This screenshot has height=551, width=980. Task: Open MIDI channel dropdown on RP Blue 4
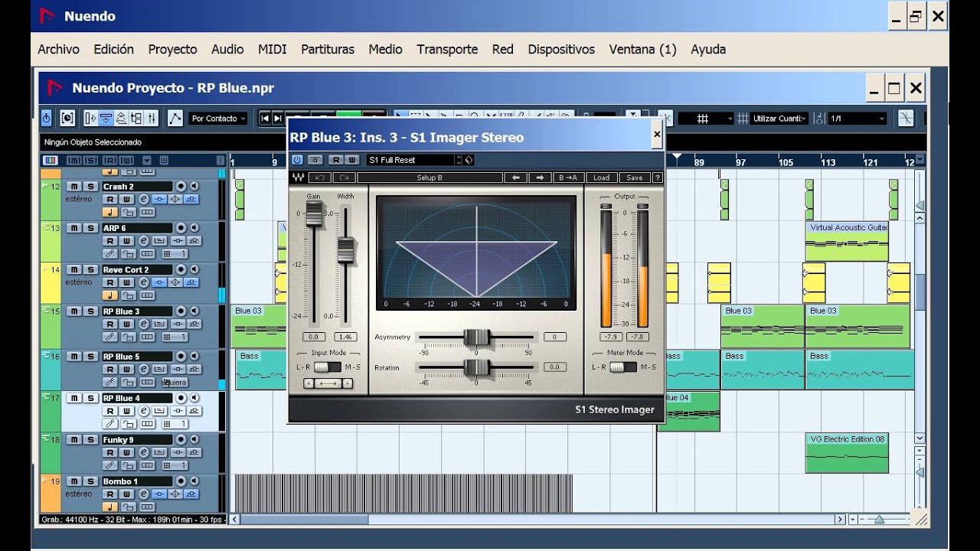pos(175,424)
